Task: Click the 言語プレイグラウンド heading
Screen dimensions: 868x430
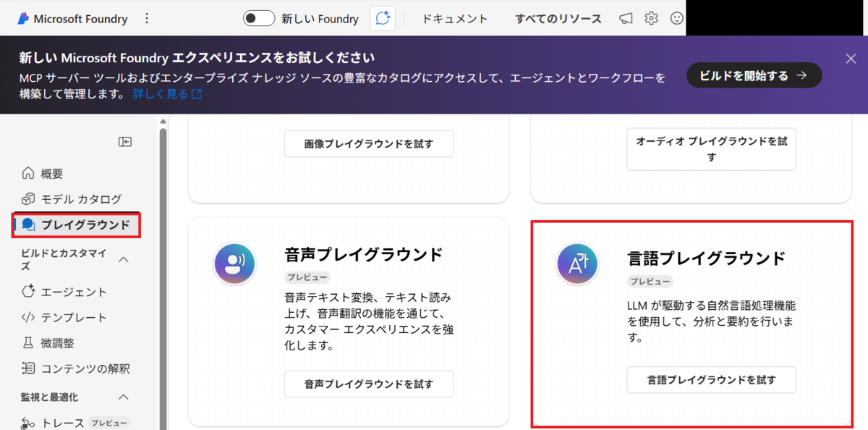Action: coord(706,258)
